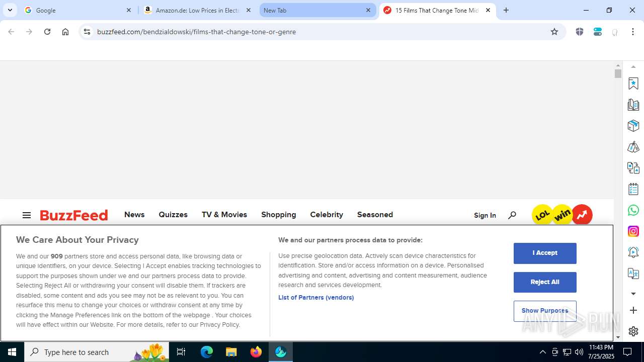Open Microsoft Edge from the taskbar
Viewport: 644px width, 362px height.
click(207, 352)
